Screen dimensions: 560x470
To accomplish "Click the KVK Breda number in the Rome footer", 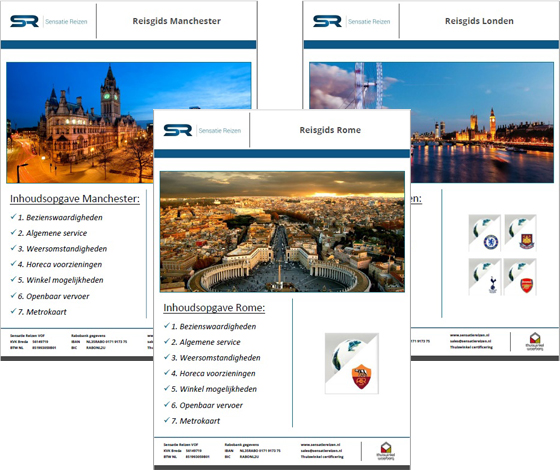I will click(x=194, y=451).
